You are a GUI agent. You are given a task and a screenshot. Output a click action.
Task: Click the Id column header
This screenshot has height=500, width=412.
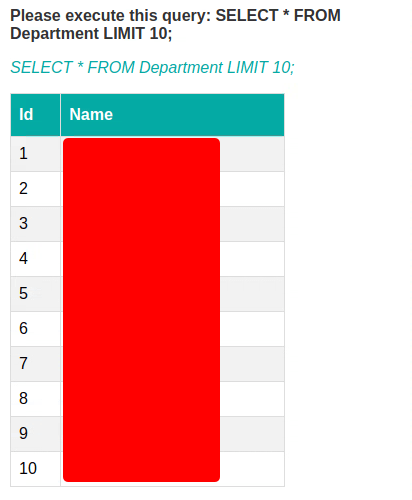click(35, 115)
